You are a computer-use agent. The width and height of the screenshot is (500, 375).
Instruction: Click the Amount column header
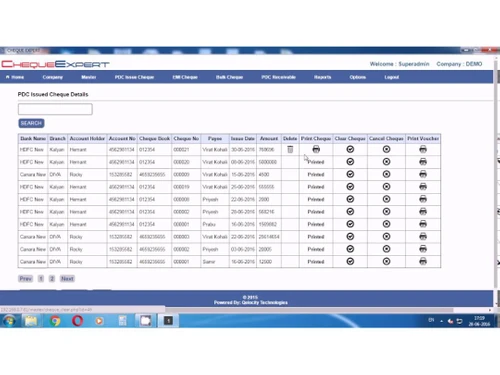tap(269, 138)
